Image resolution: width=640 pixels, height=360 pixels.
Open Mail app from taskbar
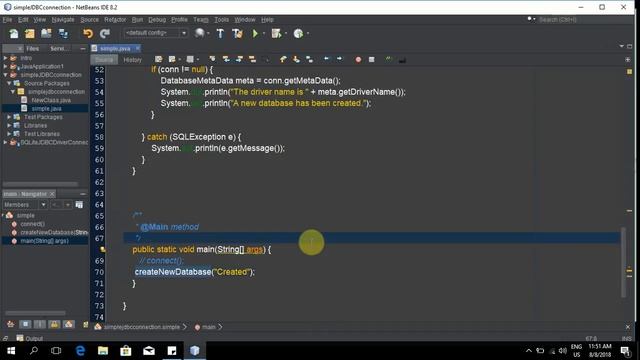[x=149, y=351]
